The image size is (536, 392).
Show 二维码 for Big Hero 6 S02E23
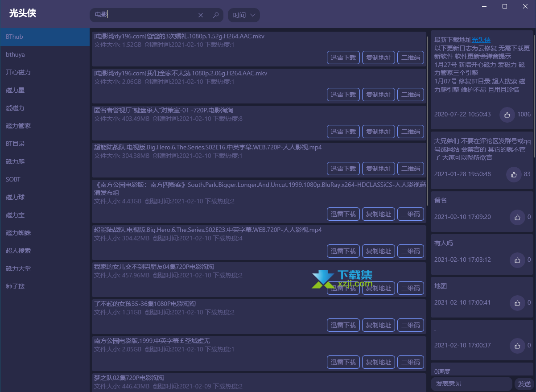tap(411, 251)
